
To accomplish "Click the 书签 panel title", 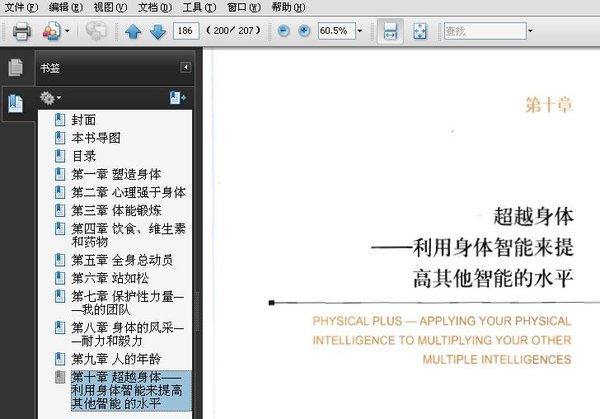I will 50,68.
